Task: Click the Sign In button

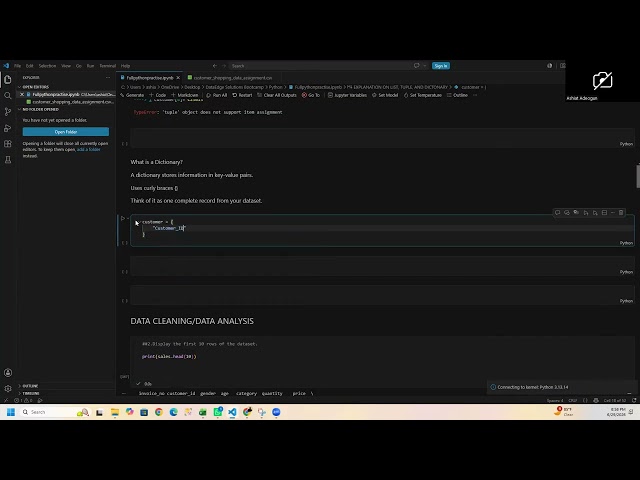Action: point(441,66)
